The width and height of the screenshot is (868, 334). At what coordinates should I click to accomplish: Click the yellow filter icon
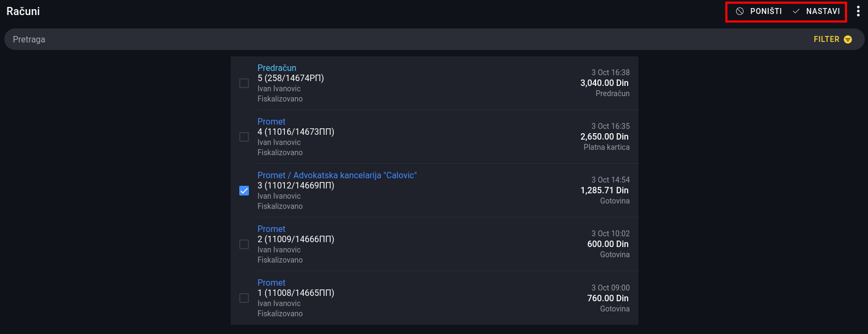coord(848,39)
